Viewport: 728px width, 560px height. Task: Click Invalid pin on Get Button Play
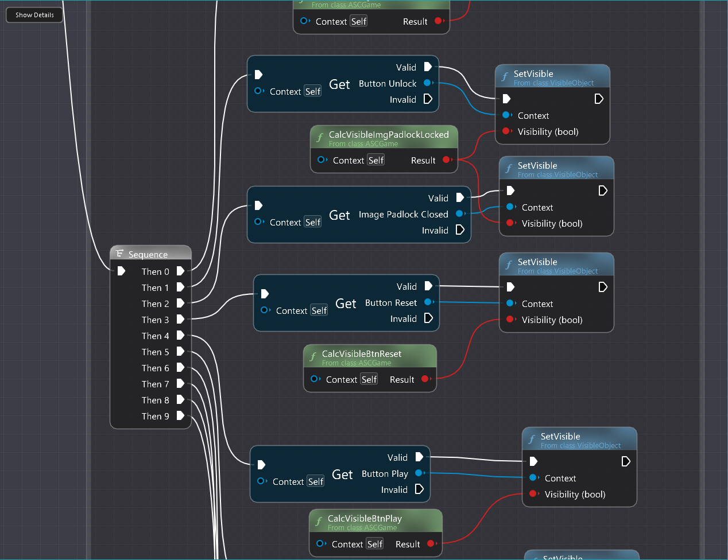[419, 489]
